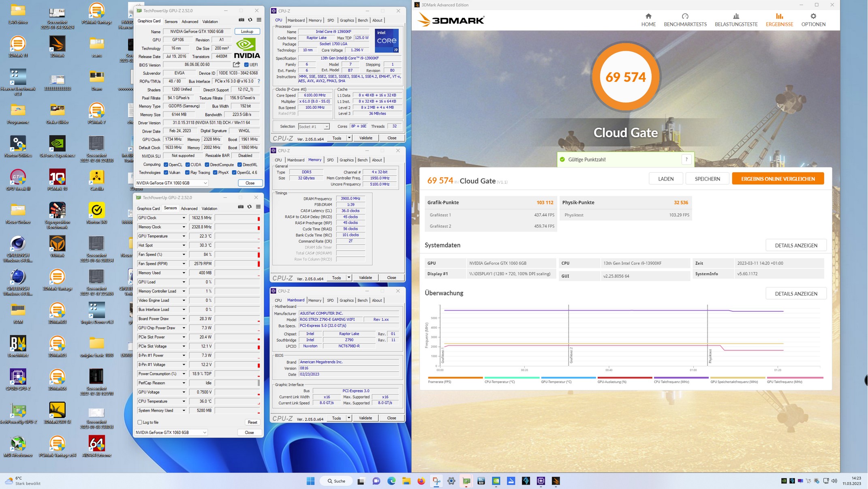Open Tools dropdown arrow in top CPU-Z
Image resolution: width=868 pixels, height=489 pixels.
tap(349, 138)
